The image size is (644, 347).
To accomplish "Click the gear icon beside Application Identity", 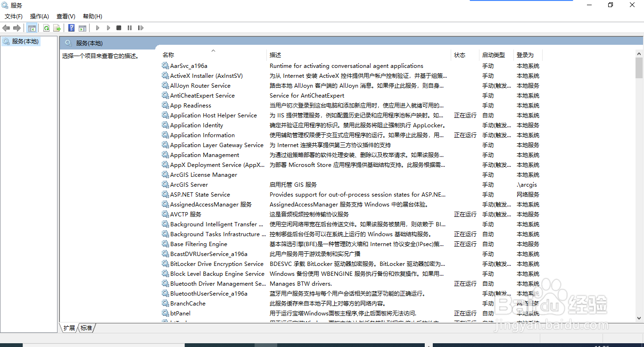I will coord(165,125).
